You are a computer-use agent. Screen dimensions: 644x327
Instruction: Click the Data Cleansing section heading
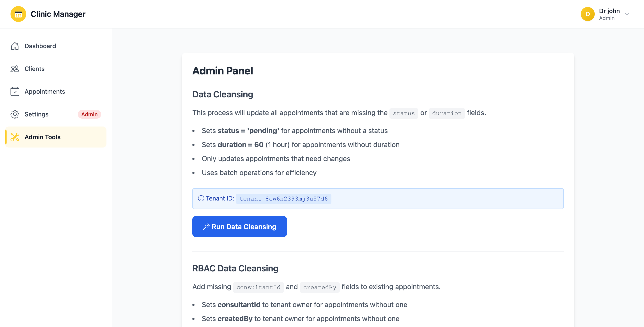click(x=223, y=94)
